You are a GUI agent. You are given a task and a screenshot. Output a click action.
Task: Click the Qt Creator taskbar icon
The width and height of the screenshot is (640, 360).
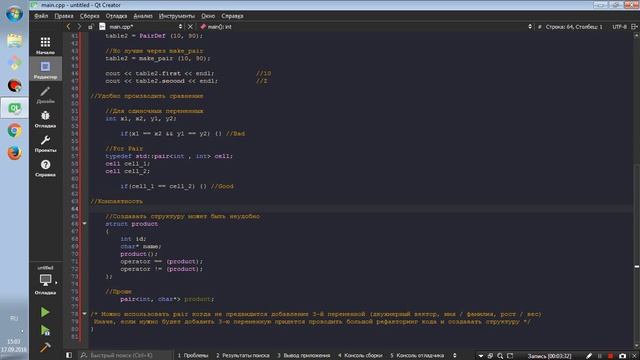pyautogui.click(x=14, y=108)
